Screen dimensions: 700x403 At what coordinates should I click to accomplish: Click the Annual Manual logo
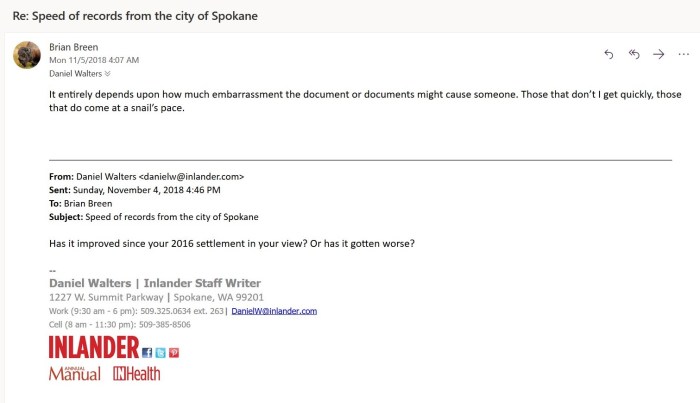pos(75,373)
